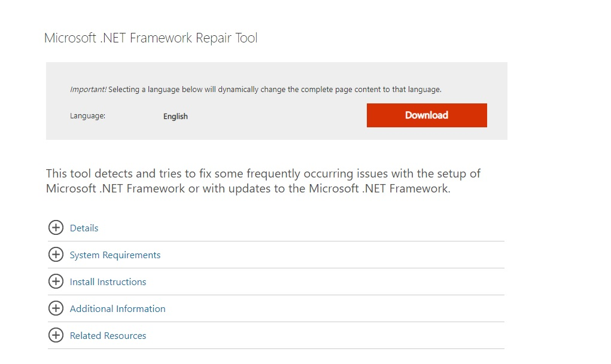Image resolution: width=611 pixels, height=364 pixels.
Task: Open the English language selector
Action: pos(175,117)
